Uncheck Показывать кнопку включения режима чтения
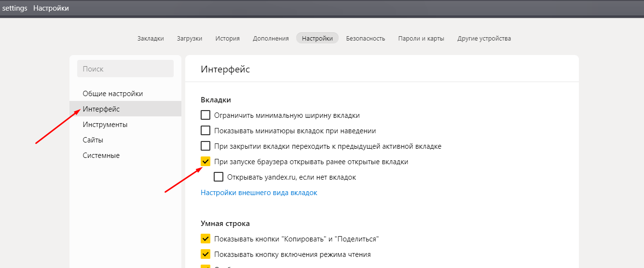 pos(206,254)
